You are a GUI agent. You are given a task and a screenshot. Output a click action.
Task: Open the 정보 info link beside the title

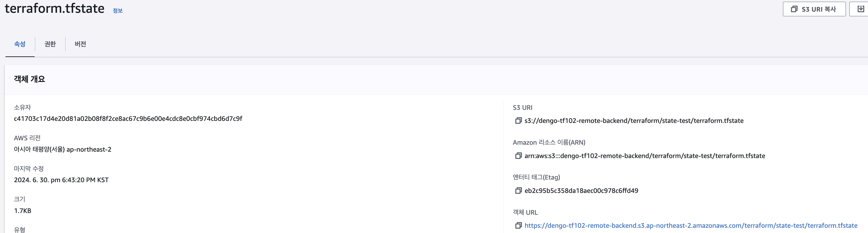pyautogui.click(x=118, y=11)
